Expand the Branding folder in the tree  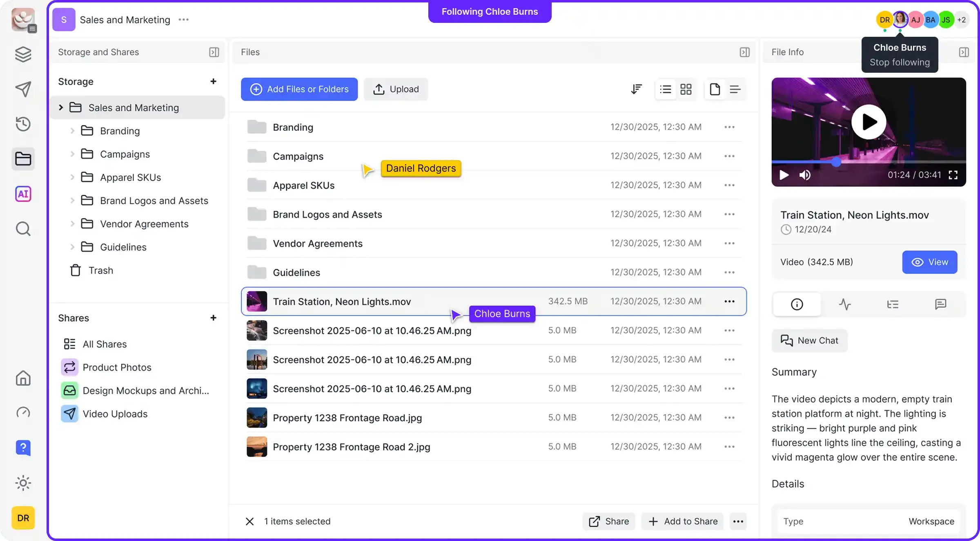click(x=73, y=131)
